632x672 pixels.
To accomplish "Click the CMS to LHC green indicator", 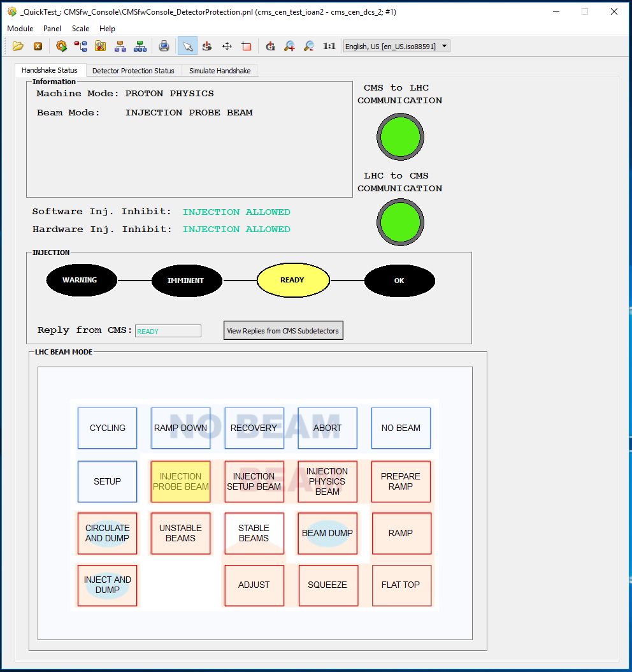I will [399, 136].
